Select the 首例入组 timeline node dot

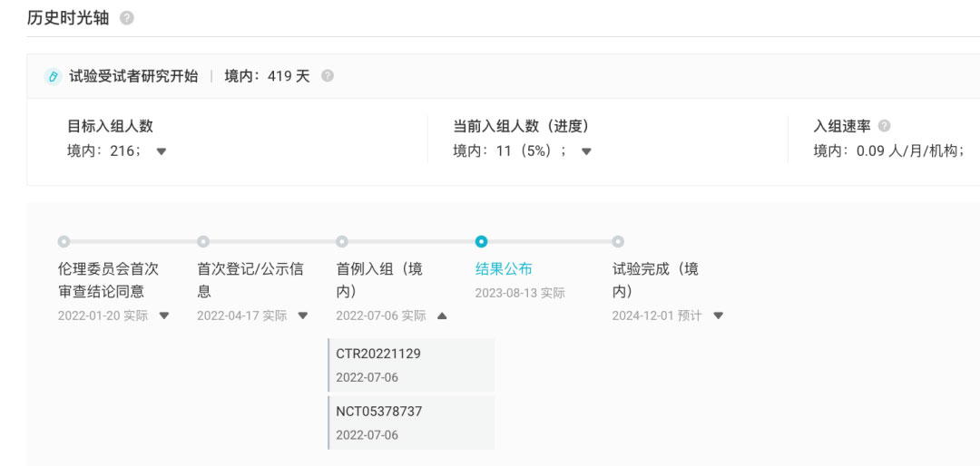pyautogui.click(x=342, y=242)
